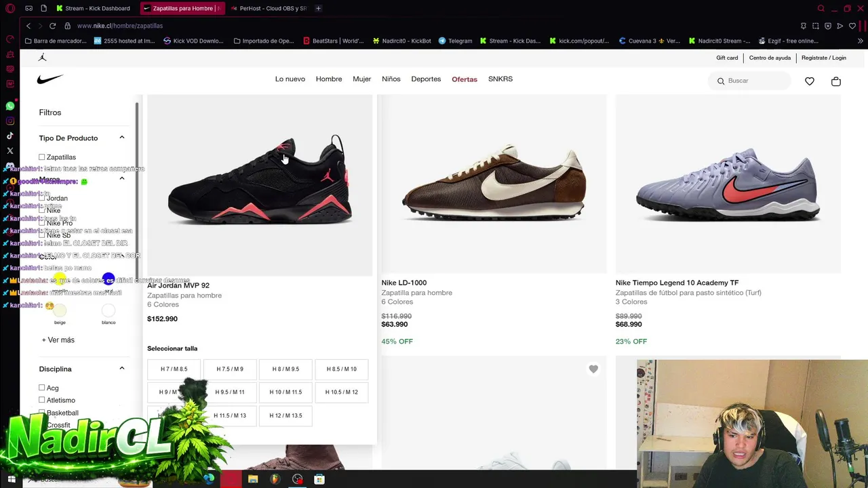The image size is (868, 488).
Task: Open X (Twitter) in the Opera sidebar
Action: [x=9, y=151]
